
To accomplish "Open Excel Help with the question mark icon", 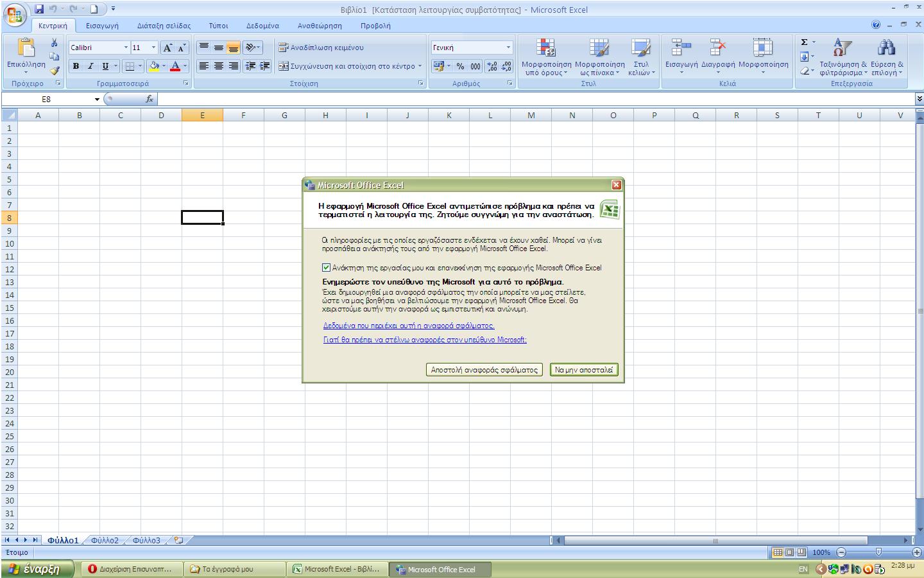I will (x=876, y=25).
